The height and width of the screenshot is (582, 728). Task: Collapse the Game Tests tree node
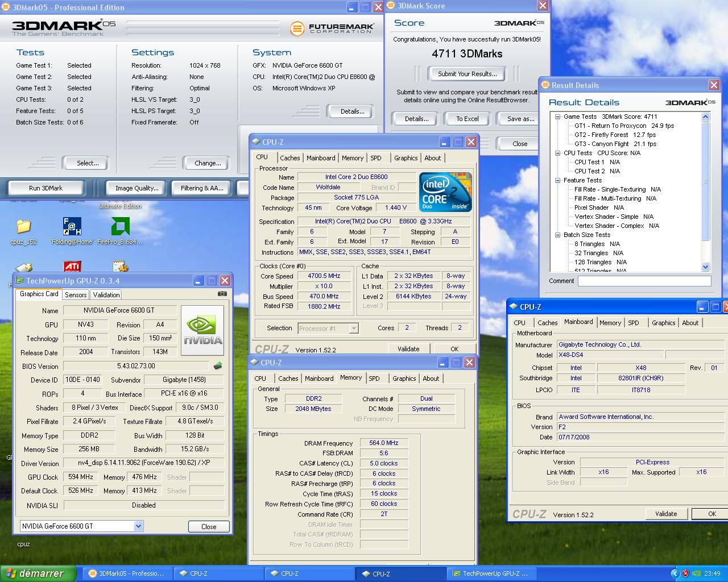[x=558, y=117]
